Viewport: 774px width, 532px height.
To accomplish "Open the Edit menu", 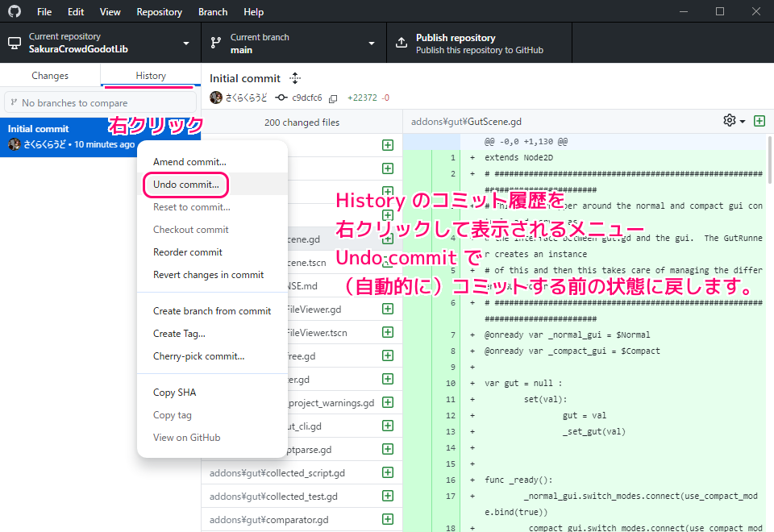I will pyautogui.click(x=76, y=12).
